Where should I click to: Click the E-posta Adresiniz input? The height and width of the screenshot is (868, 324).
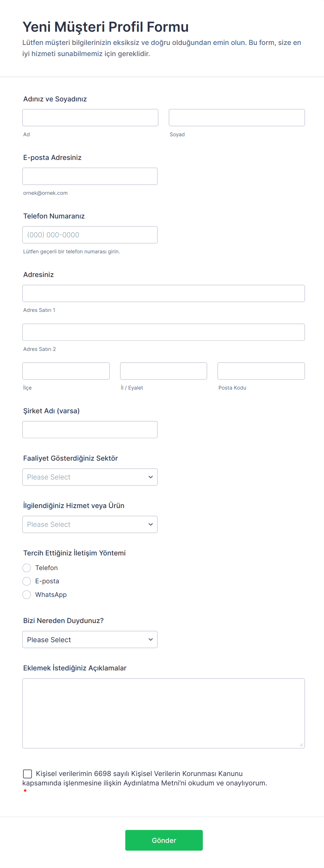pyautogui.click(x=90, y=176)
